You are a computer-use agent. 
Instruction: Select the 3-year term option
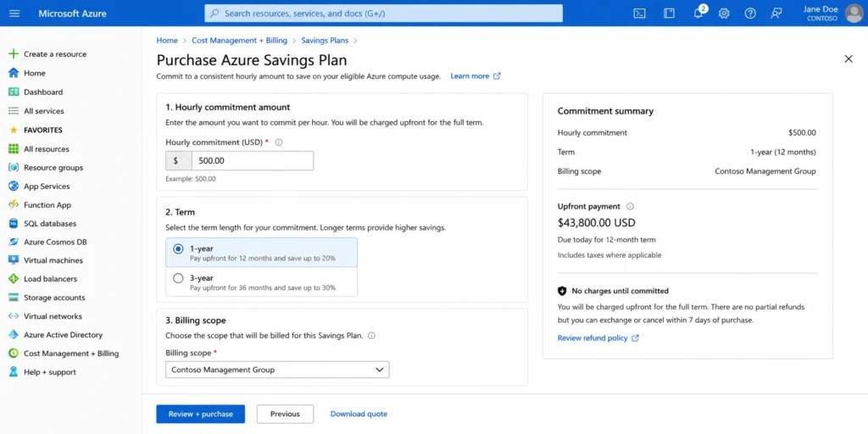click(x=261, y=281)
